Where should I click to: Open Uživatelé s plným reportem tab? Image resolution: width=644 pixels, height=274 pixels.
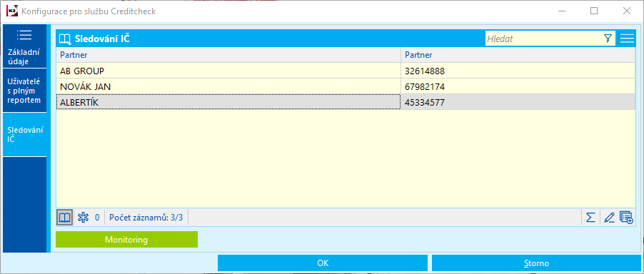pyautogui.click(x=24, y=91)
